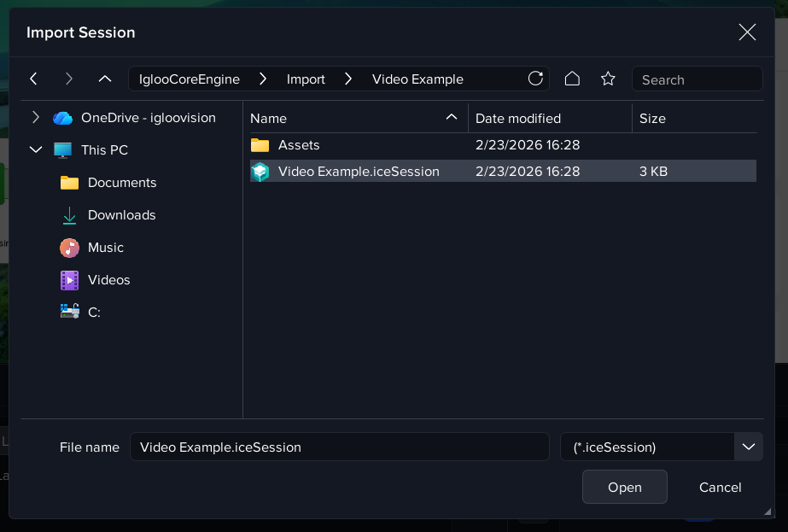Expand the OneDrive - igloovision node

coord(35,118)
